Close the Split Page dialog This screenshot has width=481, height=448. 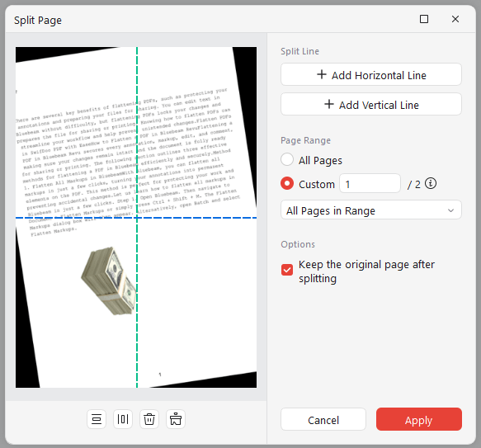455,19
